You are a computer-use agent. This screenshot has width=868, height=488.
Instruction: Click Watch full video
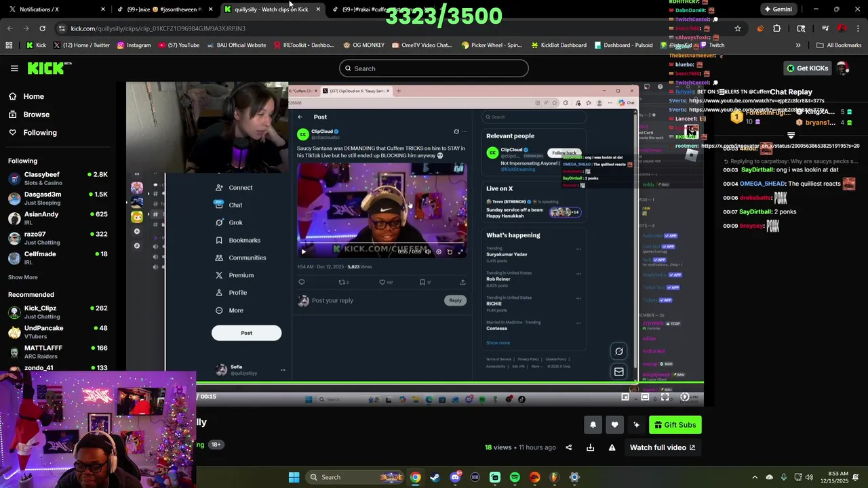(x=663, y=447)
